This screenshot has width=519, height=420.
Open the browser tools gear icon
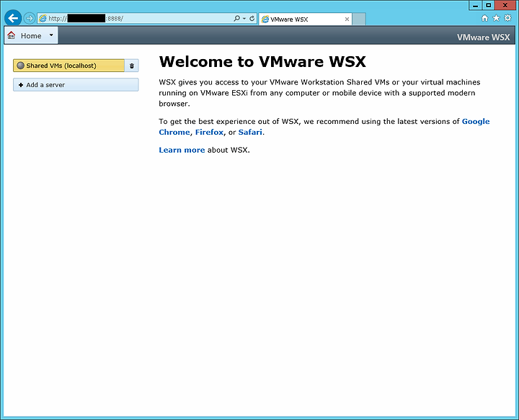pos(507,18)
